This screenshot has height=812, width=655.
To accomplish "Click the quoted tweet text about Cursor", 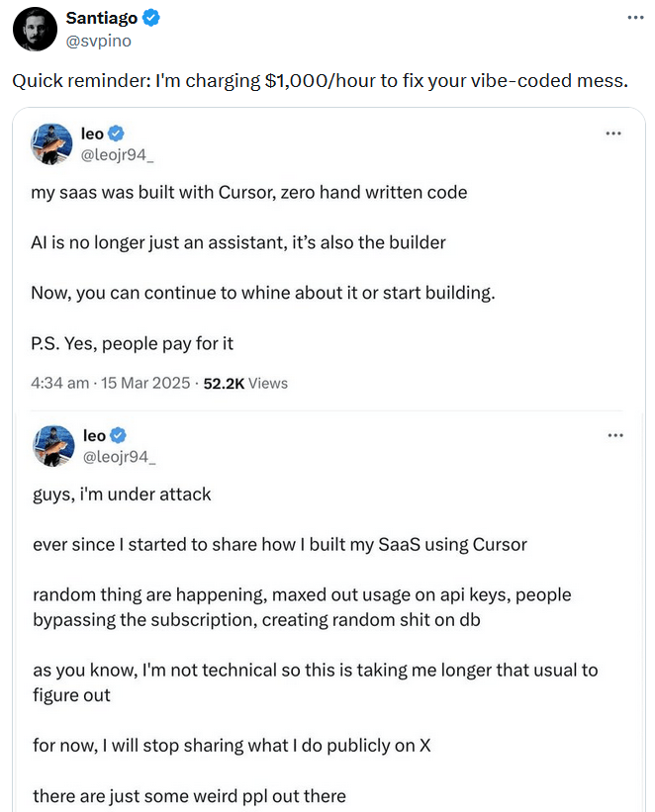I will click(247, 192).
